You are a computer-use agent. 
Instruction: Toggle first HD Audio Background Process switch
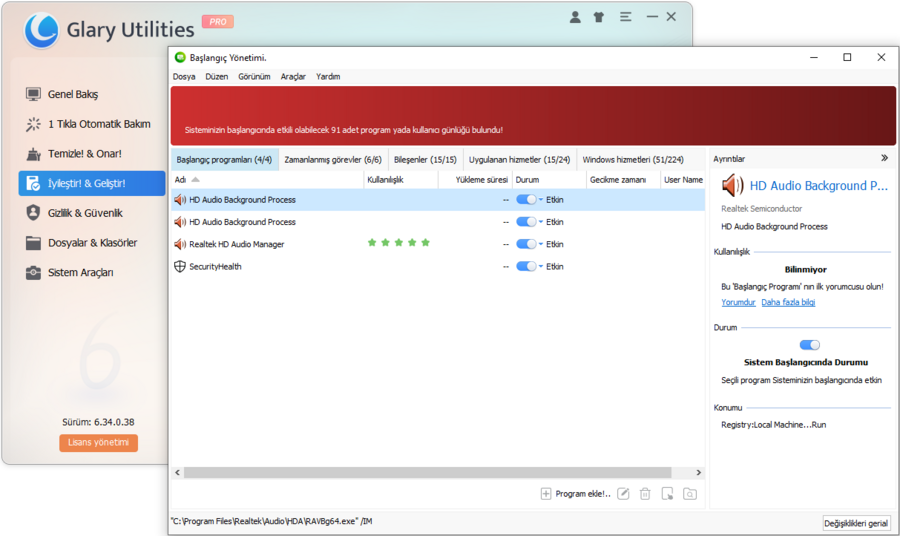526,200
